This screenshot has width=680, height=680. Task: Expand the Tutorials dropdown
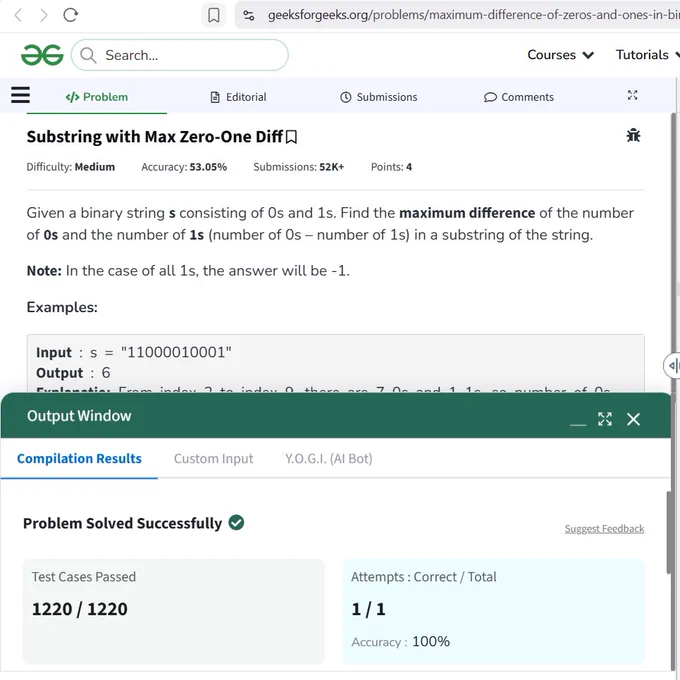coord(647,55)
